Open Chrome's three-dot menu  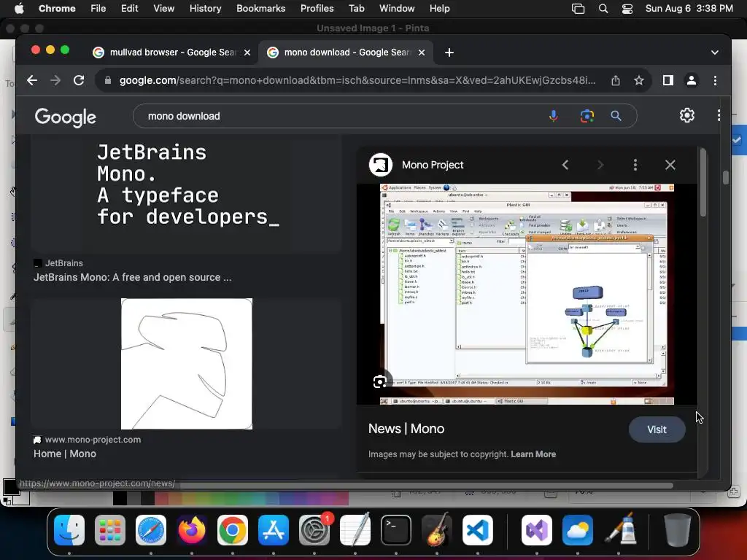pos(715,80)
